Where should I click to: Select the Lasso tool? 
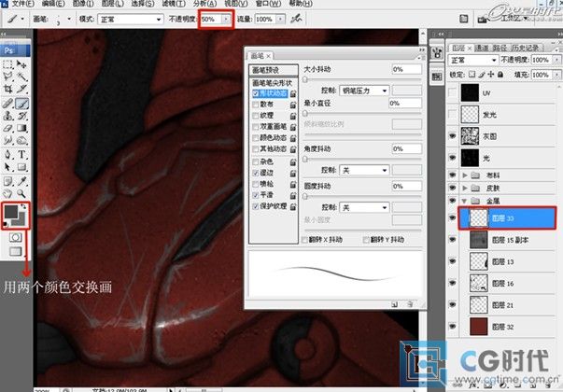pos(7,77)
